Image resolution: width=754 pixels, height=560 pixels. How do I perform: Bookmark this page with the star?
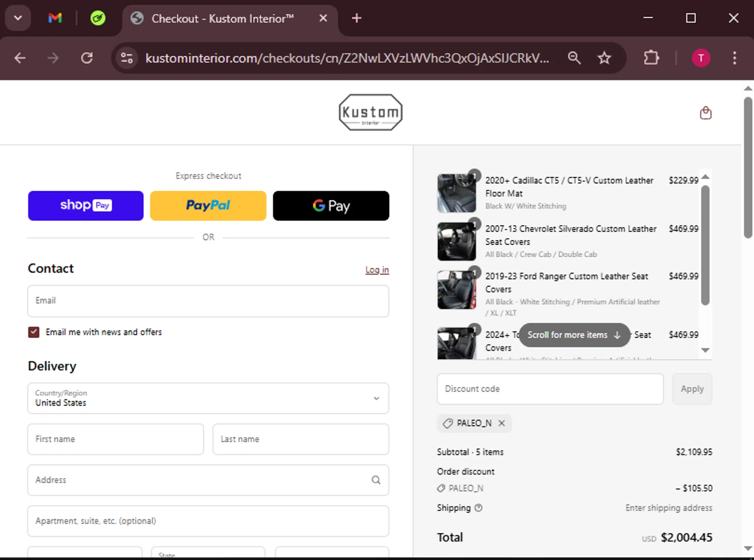pos(604,58)
